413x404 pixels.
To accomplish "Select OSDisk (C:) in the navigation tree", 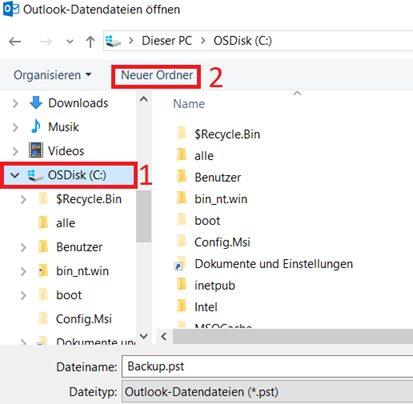I will [x=77, y=175].
